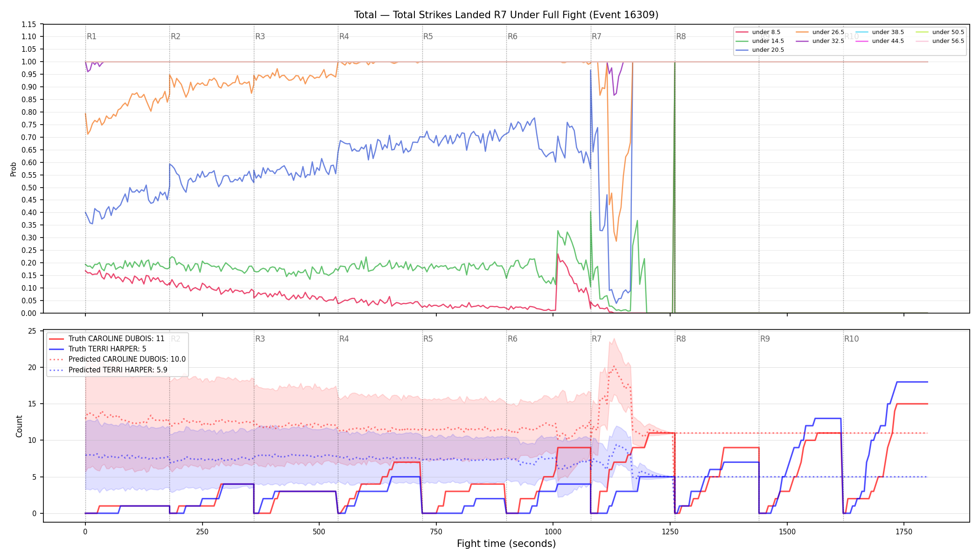Click the R3 label in the bottom Count chart
Image resolution: width=980 pixels, height=560 pixels.
[x=260, y=339]
